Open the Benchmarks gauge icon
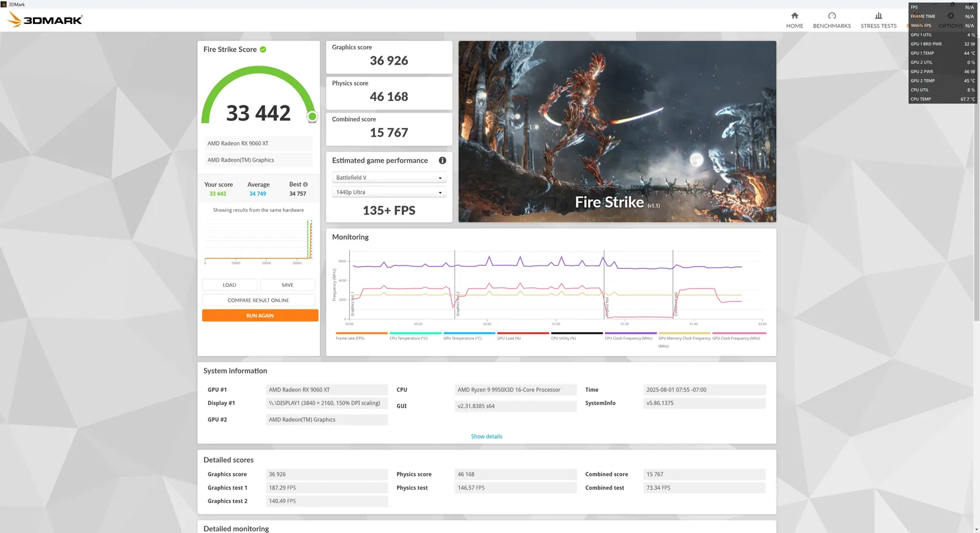980x533 pixels. 832,16
